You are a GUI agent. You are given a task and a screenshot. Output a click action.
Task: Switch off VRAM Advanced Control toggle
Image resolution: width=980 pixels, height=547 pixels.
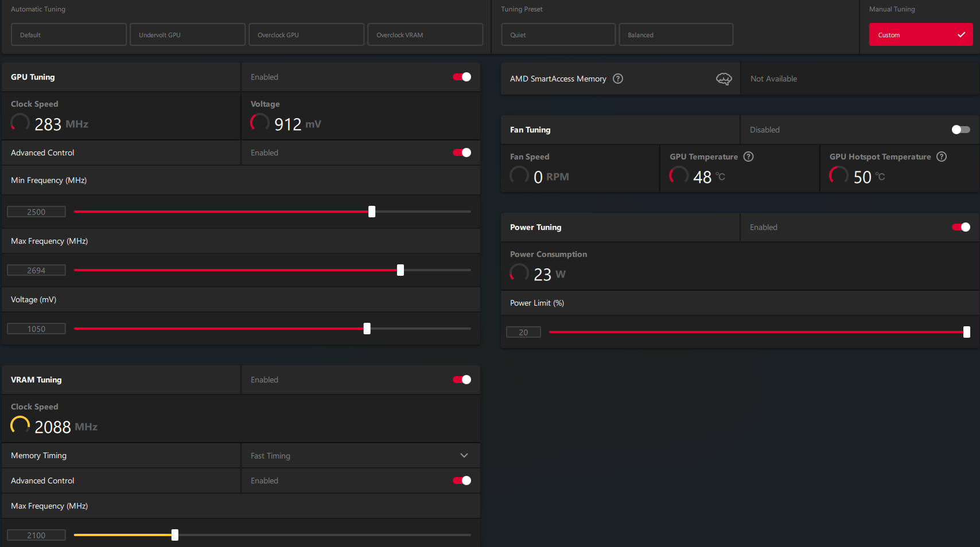click(462, 480)
